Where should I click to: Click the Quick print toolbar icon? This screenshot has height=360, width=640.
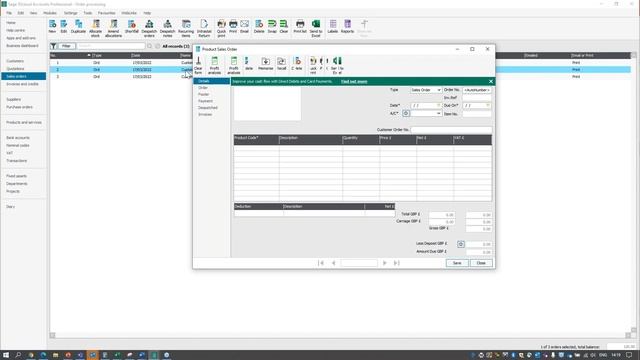click(x=221, y=29)
